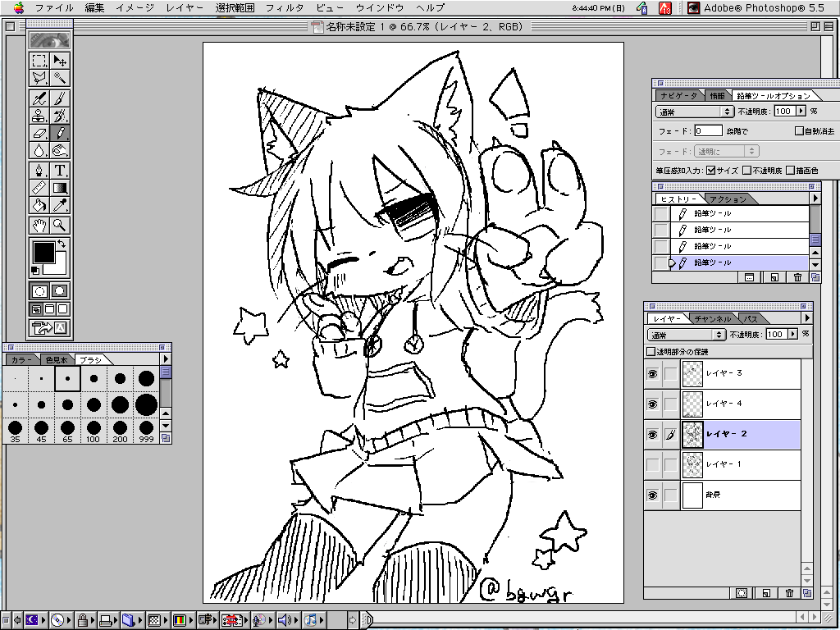Enable the 自動消去 checkbox
Viewport: 840px width, 630px height.
coord(799,131)
